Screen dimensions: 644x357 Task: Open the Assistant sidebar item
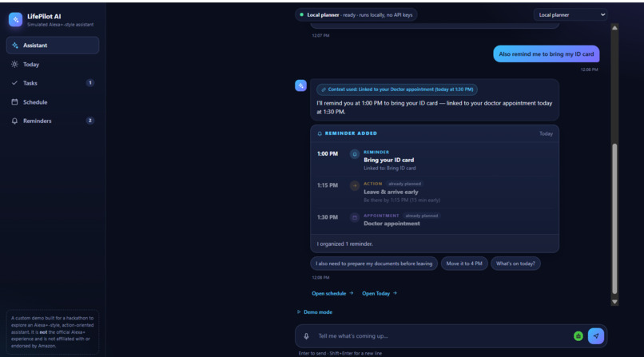53,46
